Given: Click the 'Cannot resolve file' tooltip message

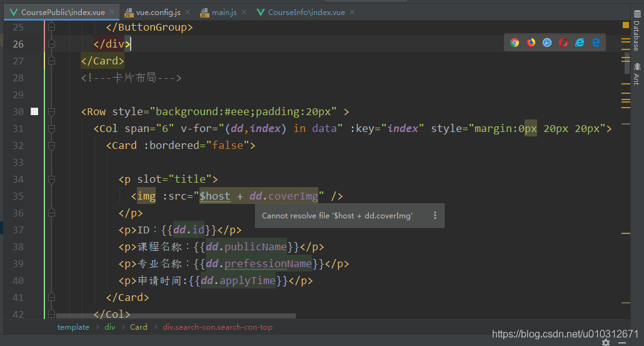Looking at the screenshot, I should (337, 216).
